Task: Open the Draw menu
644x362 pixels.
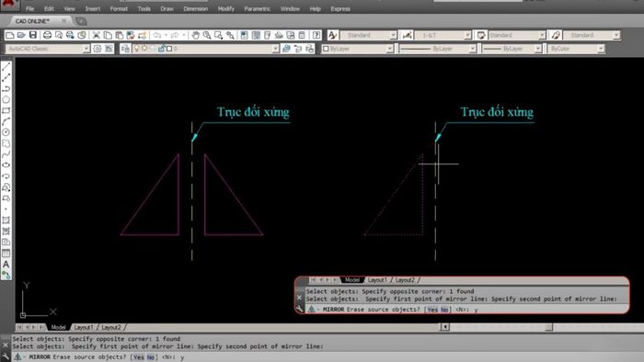Action: tap(167, 8)
